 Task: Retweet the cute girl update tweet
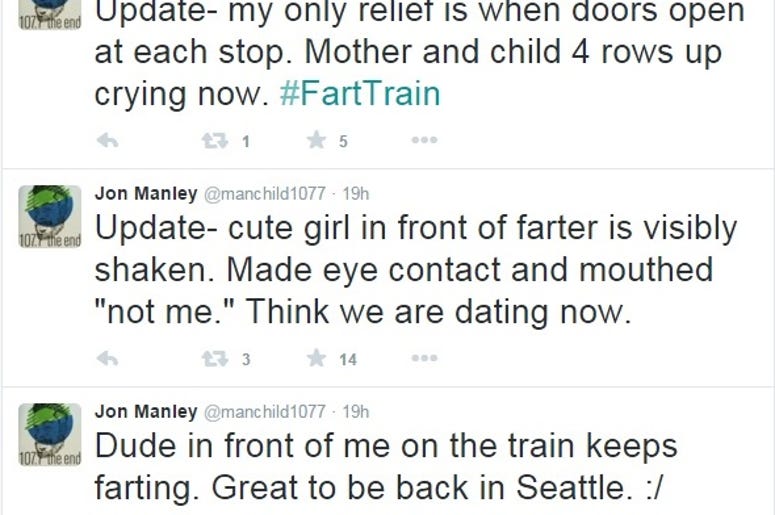pos(215,358)
